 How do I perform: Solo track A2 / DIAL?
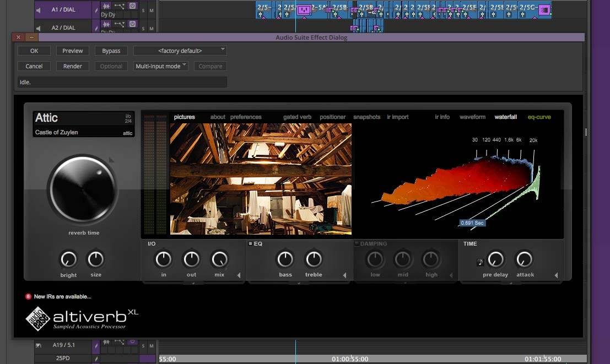[143, 29]
